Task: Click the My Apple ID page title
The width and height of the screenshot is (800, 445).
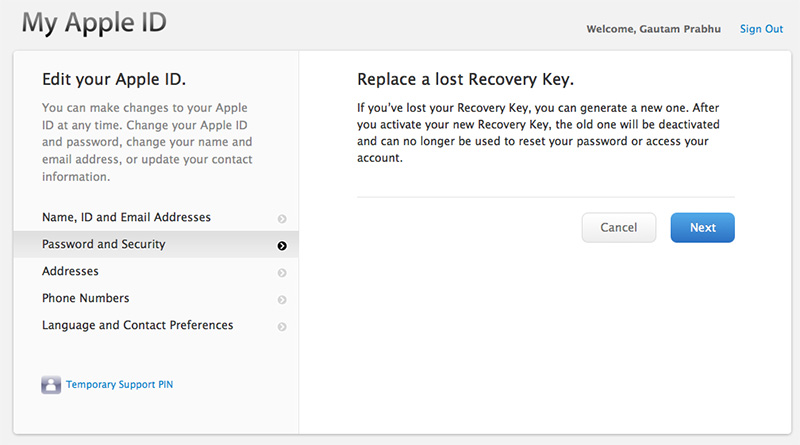Action: pyautogui.click(x=94, y=22)
